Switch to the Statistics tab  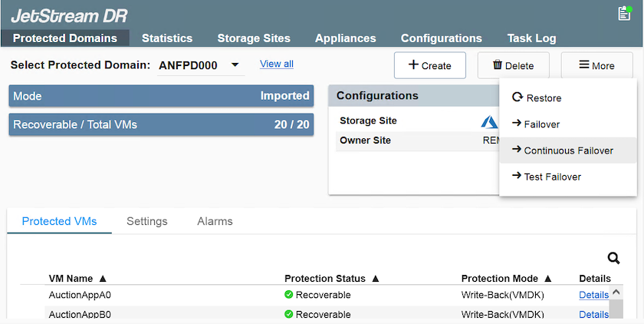[x=167, y=38]
